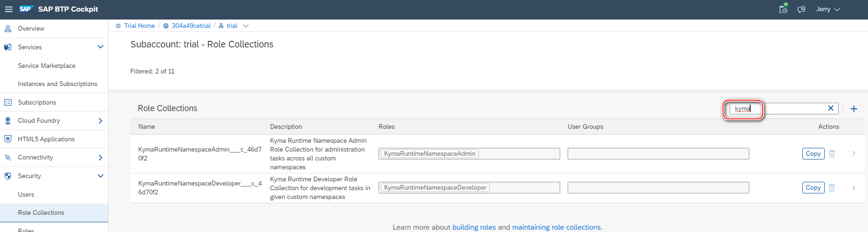868x232 pixels.
Task: Open the trial period clock icon
Action: pyautogui.click(x=783, y=9)
